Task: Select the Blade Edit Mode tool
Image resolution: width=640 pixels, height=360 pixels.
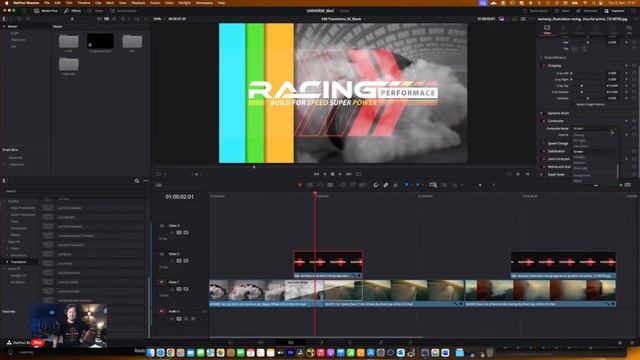Action: [330, 185]
